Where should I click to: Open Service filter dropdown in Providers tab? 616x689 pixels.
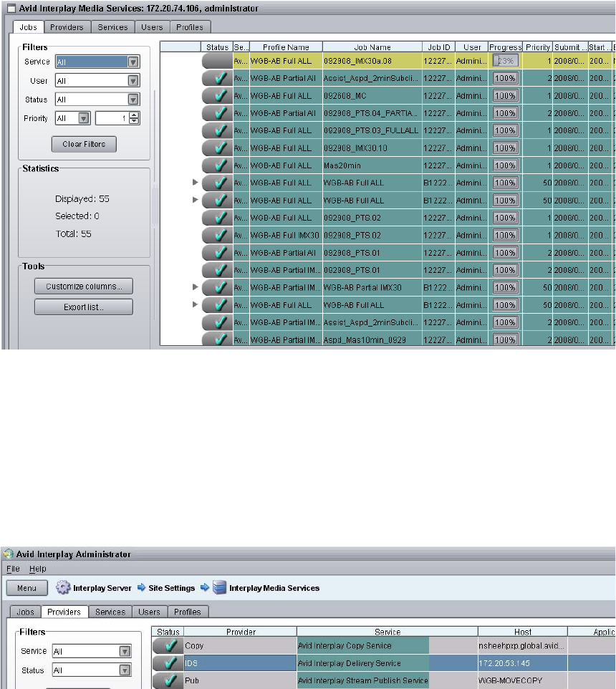125,651
